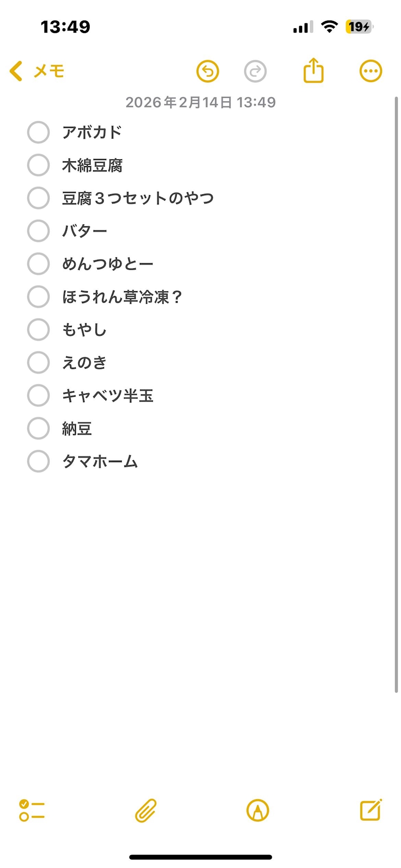Image resolution: width=401 pixels, height=868 pixels.
Task: Open the share sheet icon
Action: coord(314,71)
